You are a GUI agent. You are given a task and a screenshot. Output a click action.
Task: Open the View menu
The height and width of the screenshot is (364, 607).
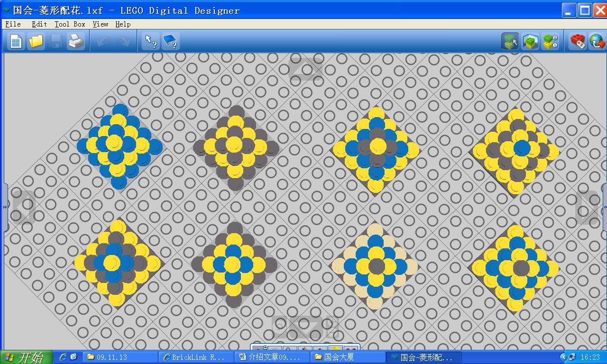(x=101, y=24)
